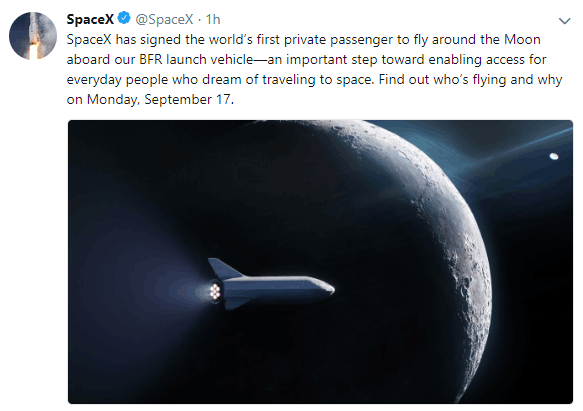Image resolution: width=583 pixels, height=411 pixels.
Task: Click the BFR spaceship in the image
Action: 271,285
